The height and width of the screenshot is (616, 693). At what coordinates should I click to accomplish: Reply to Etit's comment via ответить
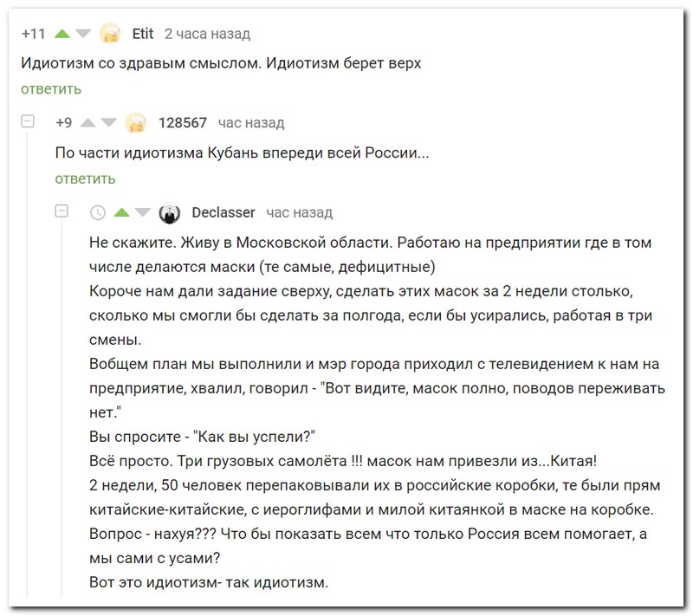coord(51,89)
